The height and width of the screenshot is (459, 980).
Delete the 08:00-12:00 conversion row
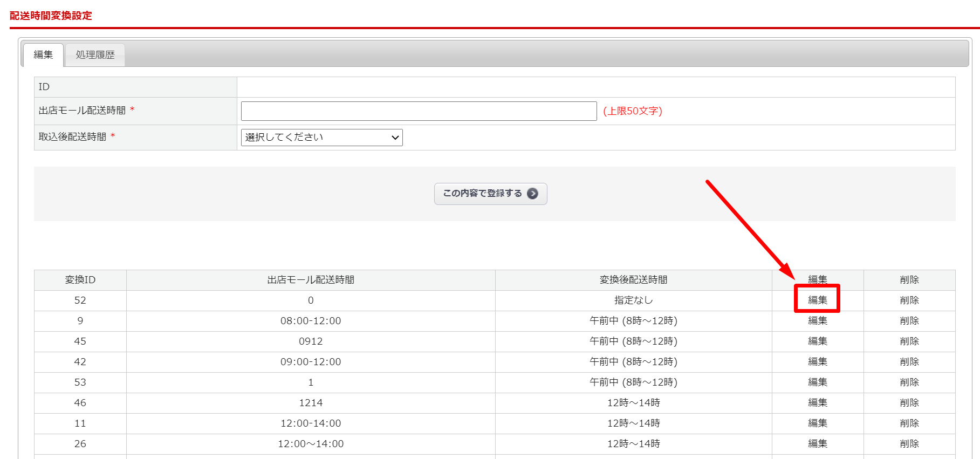909,321
